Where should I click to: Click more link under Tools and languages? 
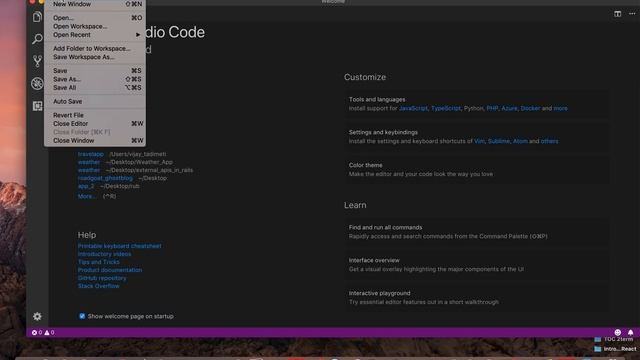tap(560, 108)
